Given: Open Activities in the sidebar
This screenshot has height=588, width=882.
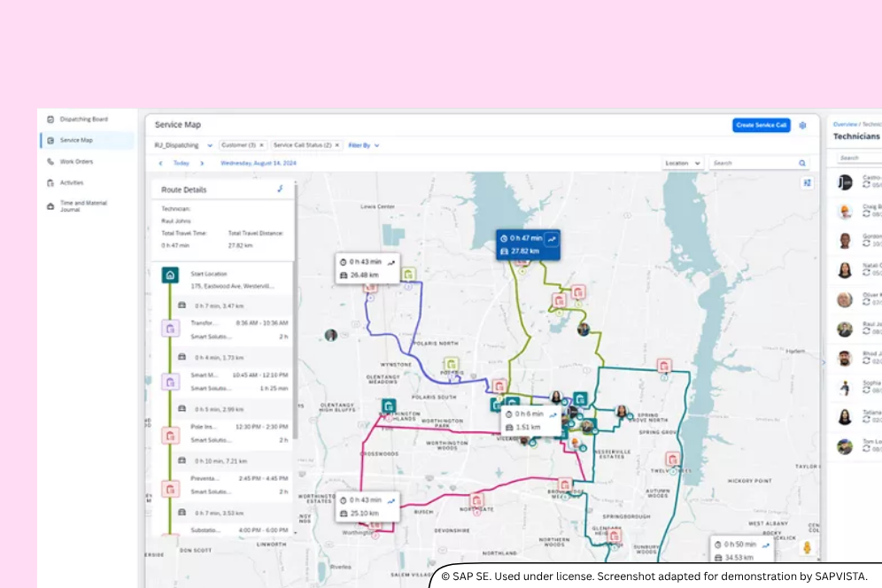Looking at the screenshot, I should (72, 183).
